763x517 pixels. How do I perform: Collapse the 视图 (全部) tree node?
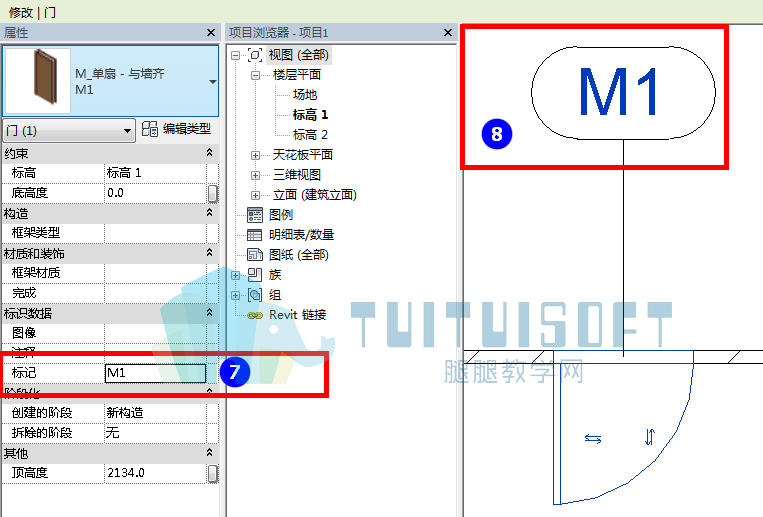[236, 55]
